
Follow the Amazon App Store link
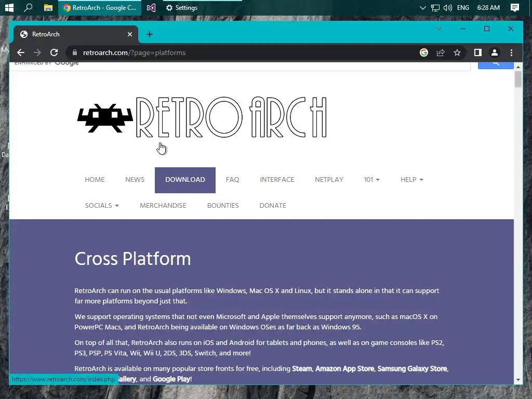(345, 369)
